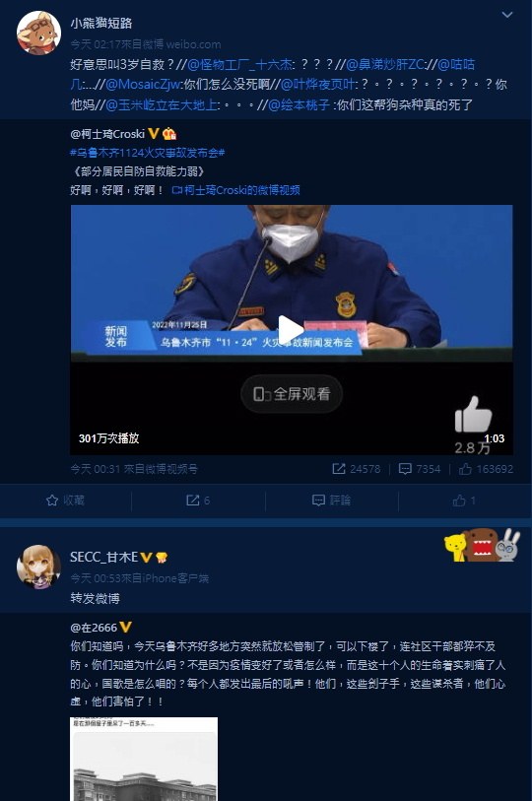Open the building photo thumbnail in @在2666 post

(x=144, y=759)
